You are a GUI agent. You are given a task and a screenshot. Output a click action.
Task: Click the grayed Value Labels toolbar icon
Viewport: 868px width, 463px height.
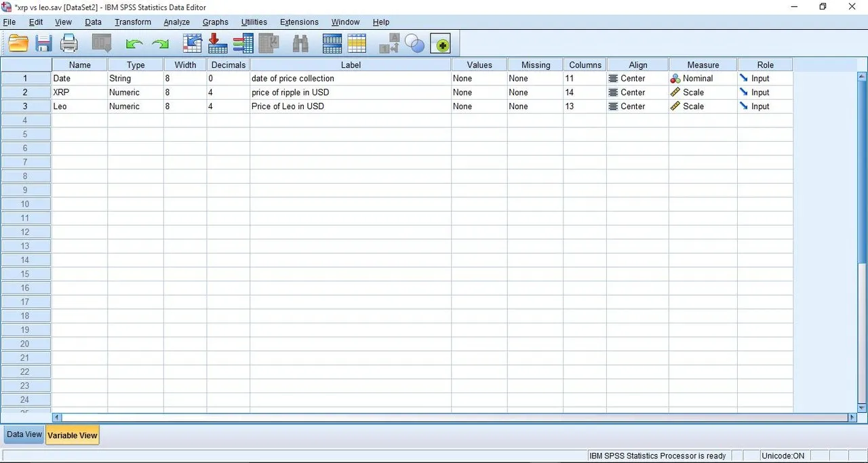click(x=389, y=44)
